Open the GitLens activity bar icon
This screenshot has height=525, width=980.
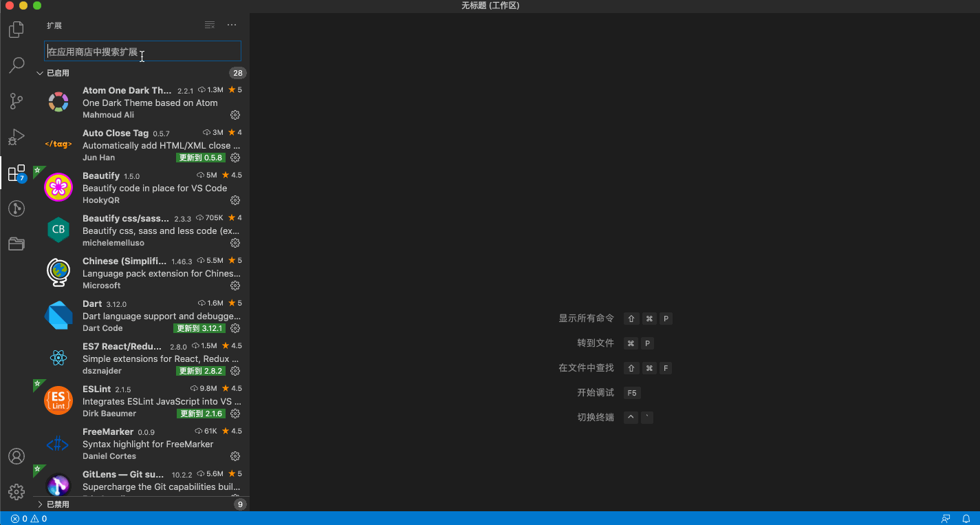click(17, 208)
